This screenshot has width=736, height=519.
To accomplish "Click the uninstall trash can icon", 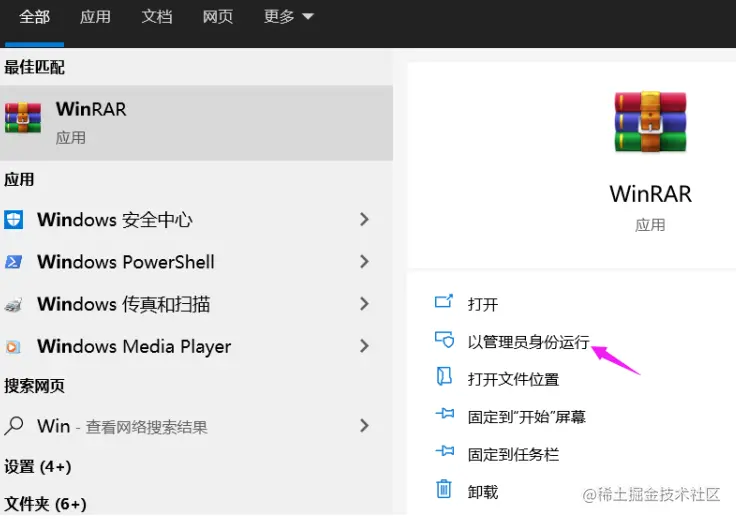I will point(444,489).
